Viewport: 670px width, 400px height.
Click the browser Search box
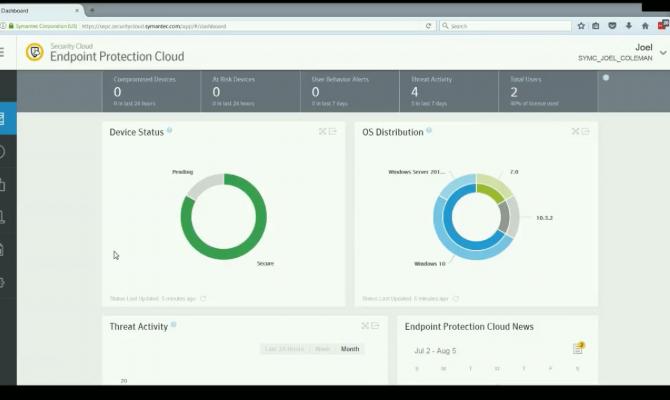pyautogui.click(x=505, y=26)
